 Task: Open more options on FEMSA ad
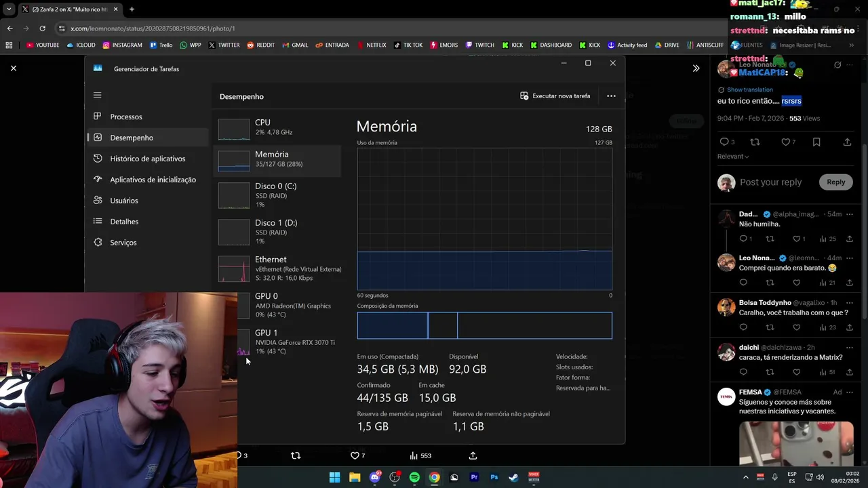pyautogui.click(x=849, y=392)
